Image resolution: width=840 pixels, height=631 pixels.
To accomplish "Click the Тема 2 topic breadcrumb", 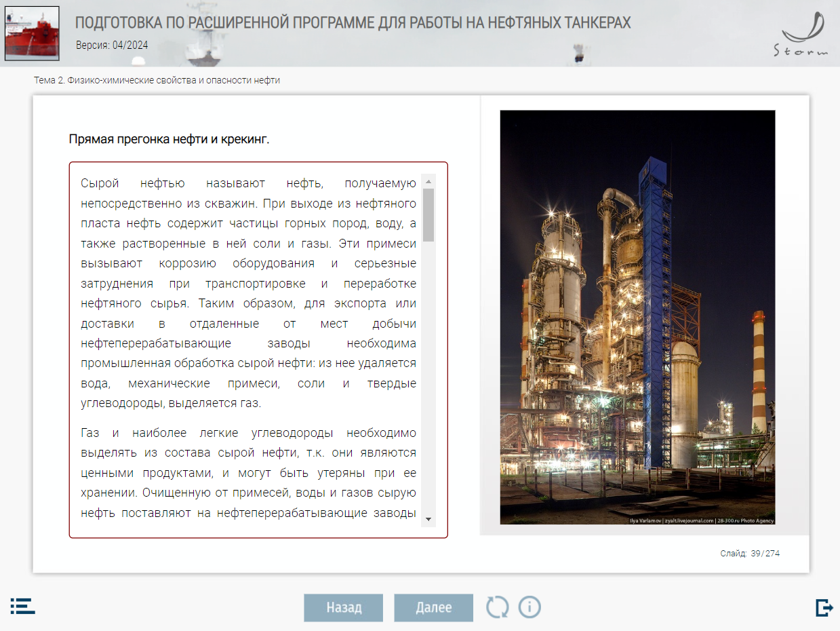I will pos(157,80).
